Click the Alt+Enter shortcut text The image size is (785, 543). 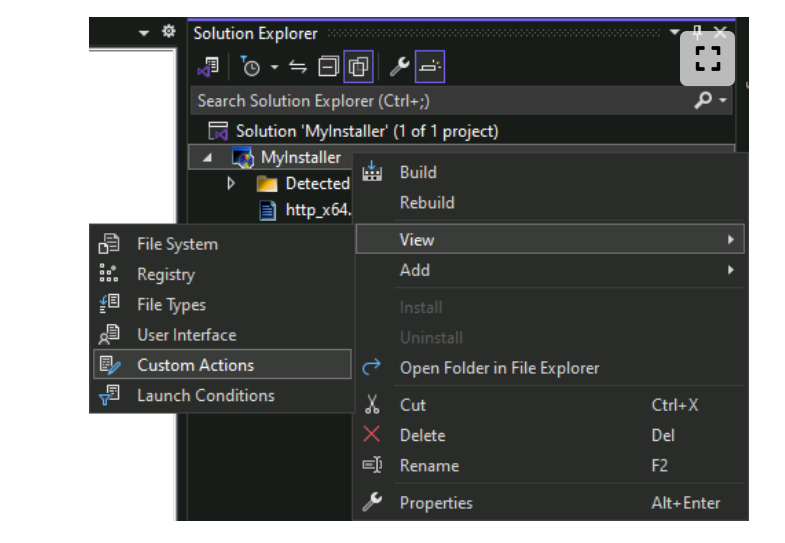click(x=686, y=503)
